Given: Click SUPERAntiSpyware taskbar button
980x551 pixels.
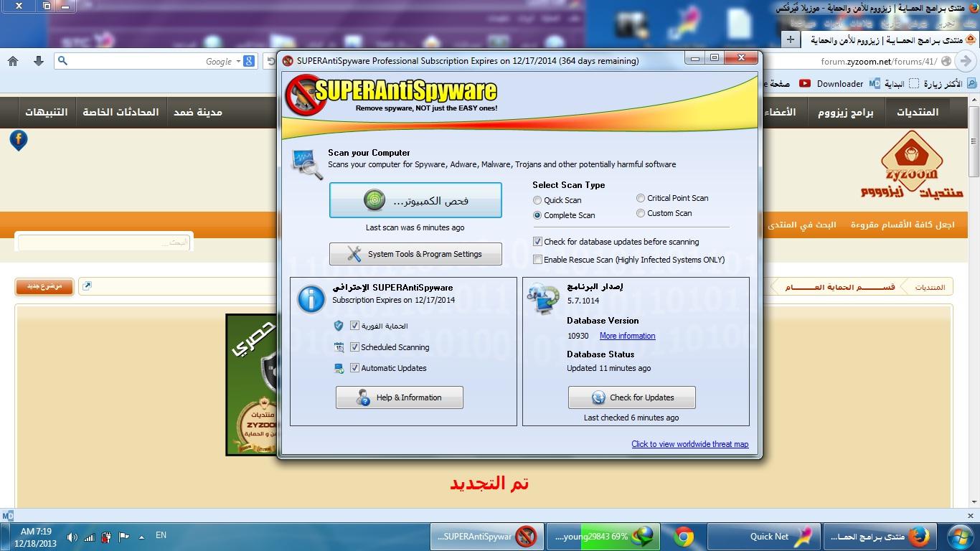Looking at the screenshot, I should 487,536.
